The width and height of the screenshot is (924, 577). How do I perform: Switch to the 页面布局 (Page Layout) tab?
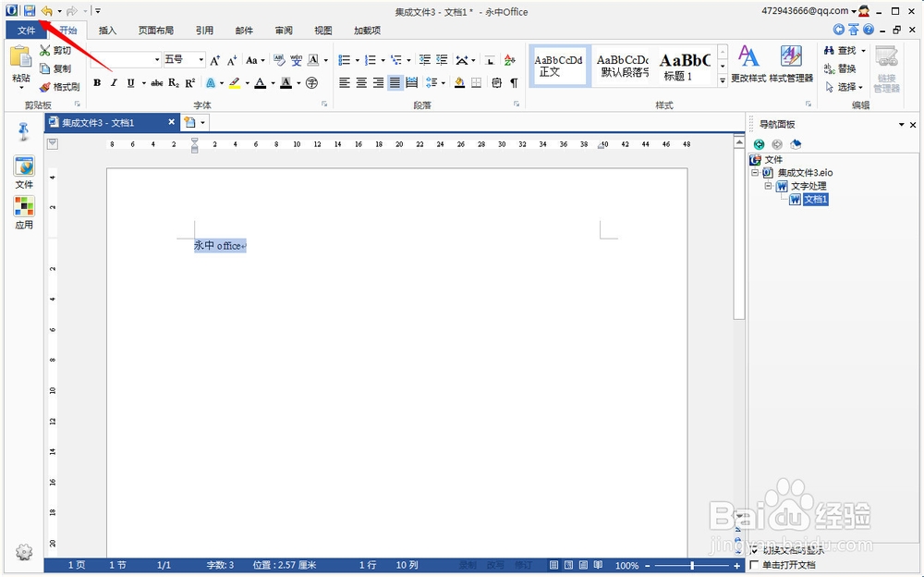(x=155, y=31)
